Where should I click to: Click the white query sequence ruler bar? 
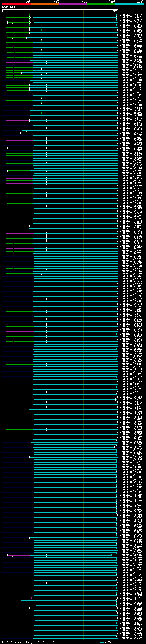click(60, 10)
